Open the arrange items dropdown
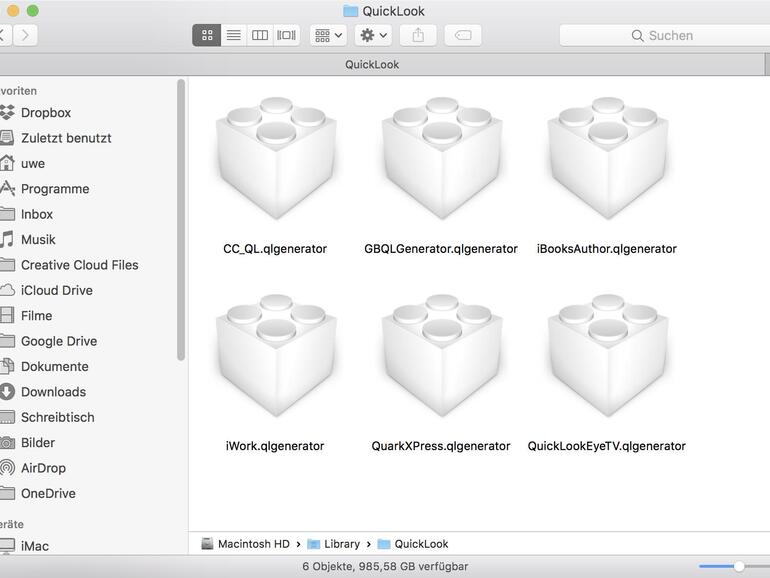This screenshot has height=578, width=770. pos(329,35)
